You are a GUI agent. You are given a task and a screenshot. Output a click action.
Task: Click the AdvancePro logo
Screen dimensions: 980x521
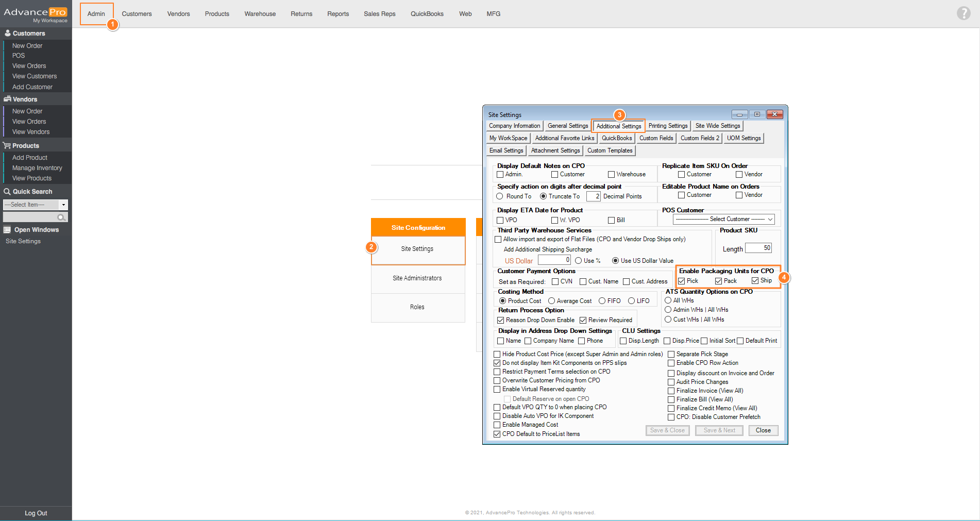[35, 14]
